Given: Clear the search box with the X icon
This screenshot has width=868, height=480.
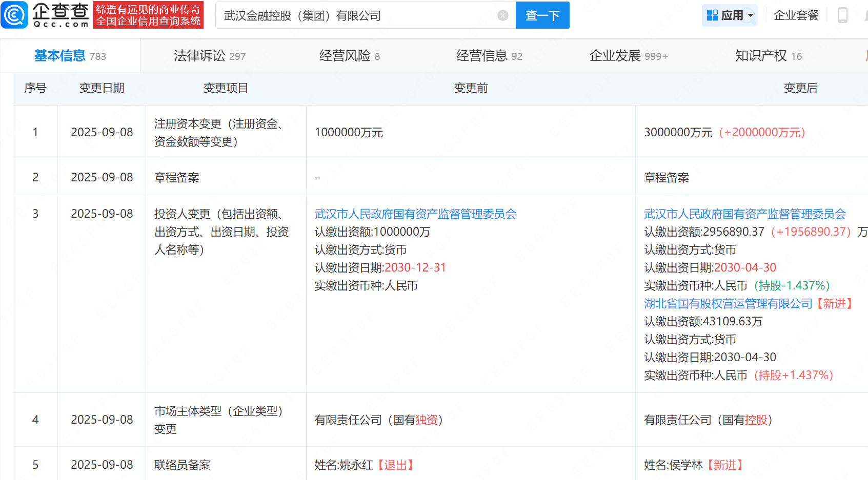Looking at the screenshot, I should coord(503,15).
